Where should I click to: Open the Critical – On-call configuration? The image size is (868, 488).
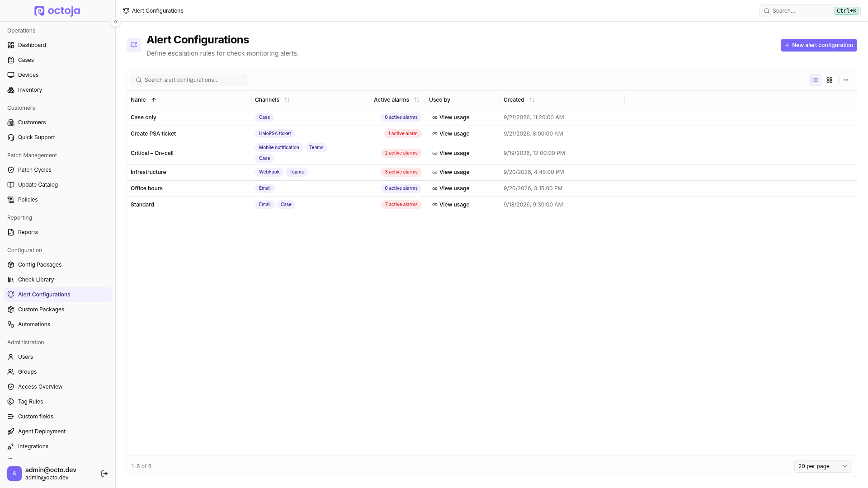tap(152, 153)
